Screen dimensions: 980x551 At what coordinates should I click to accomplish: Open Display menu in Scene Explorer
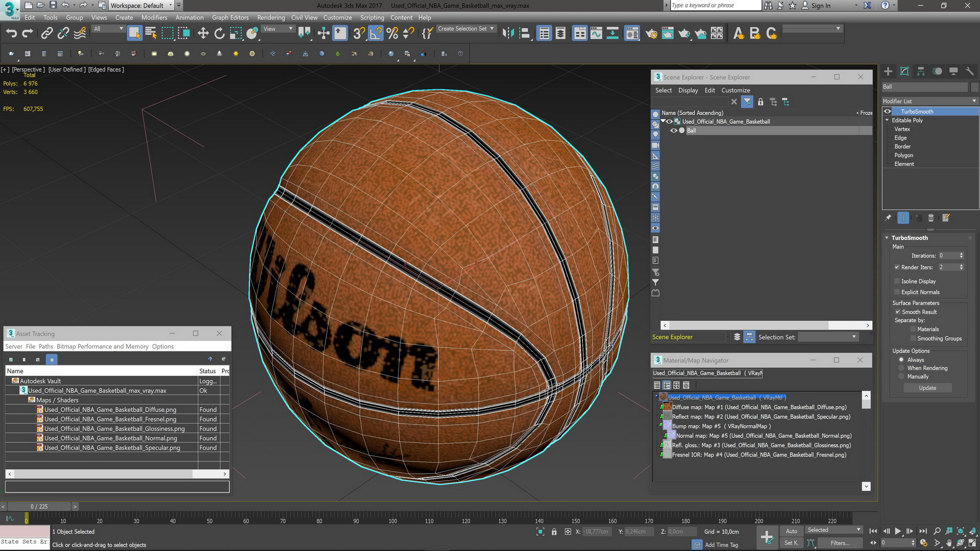click(688, 90)
